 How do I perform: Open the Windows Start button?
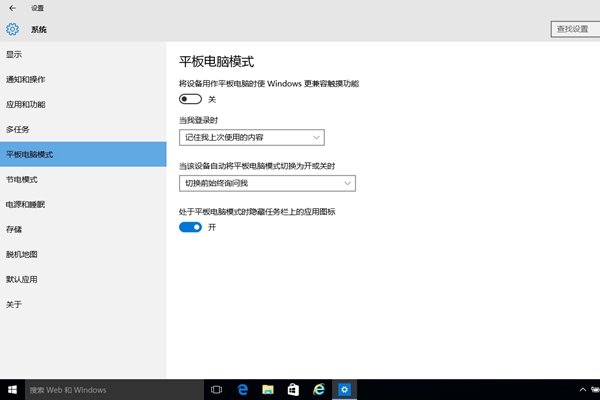[x=12, y=390]
